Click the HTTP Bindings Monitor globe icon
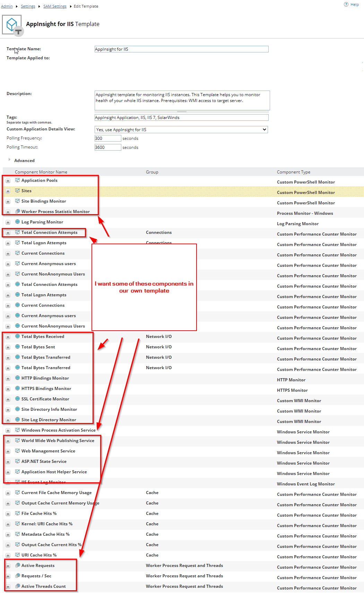Image resolution: width=364 pixels, height=593 pixels. point(17,378)
